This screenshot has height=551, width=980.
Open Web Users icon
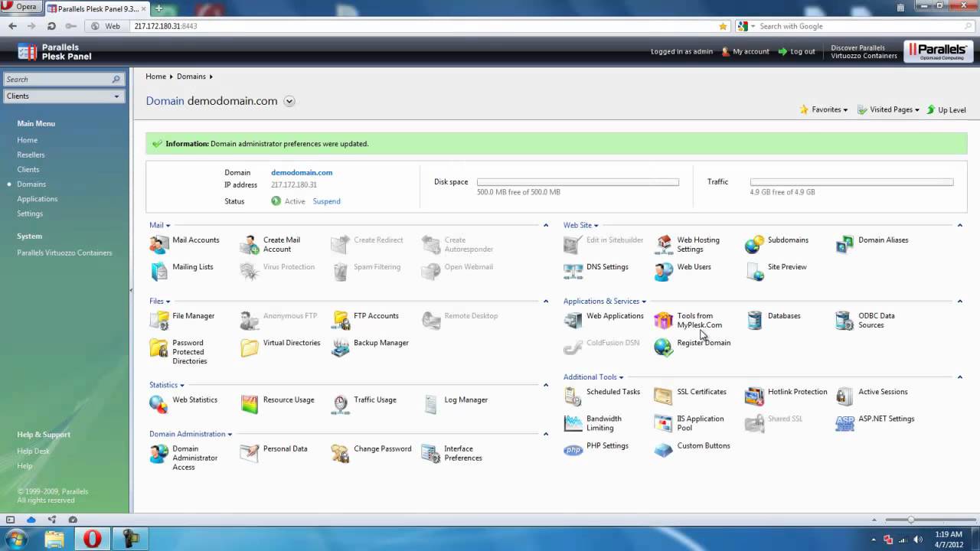pyautogui.click(x=664, y=271)
